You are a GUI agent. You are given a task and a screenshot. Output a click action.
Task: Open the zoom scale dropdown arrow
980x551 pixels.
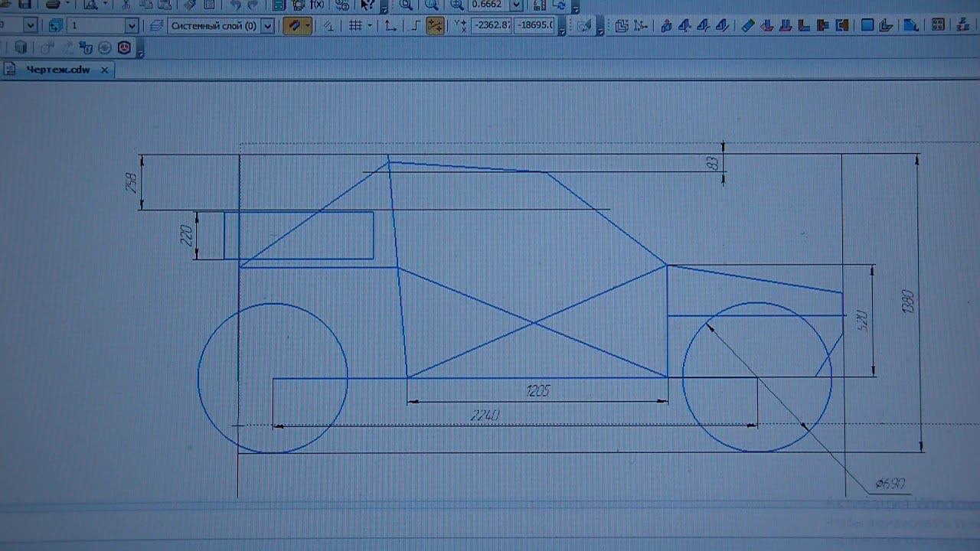tap(516, 5)
